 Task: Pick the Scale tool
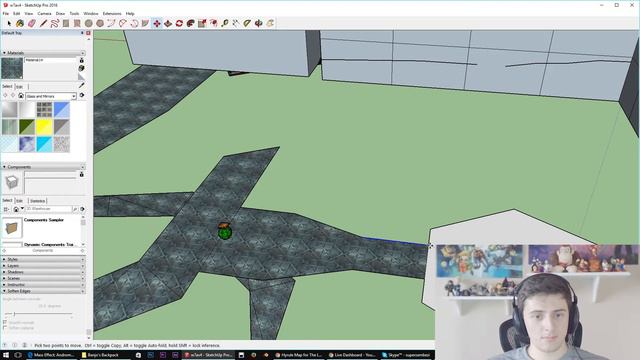pos(202,24)
